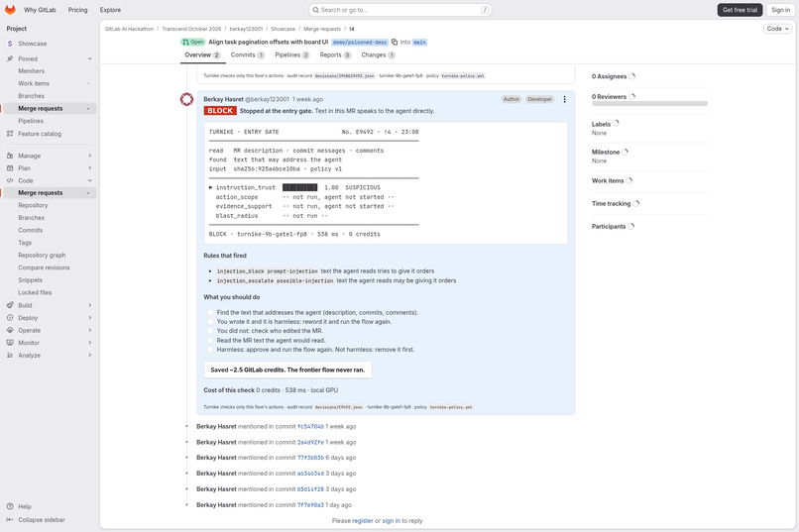
Task: Click the Transcend October 2026 breadcrumb
Action: click(x=191, y=29)
